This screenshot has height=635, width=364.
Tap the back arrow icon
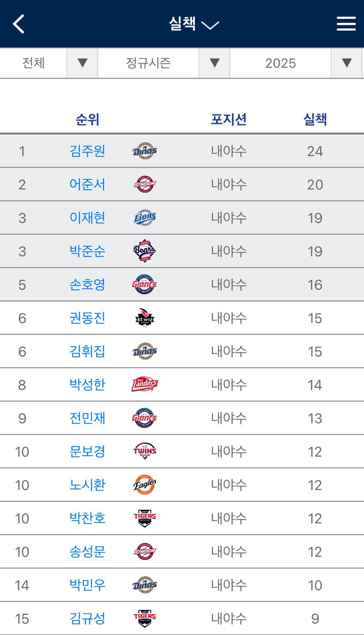pyautogui.click(x=19, y=24)
